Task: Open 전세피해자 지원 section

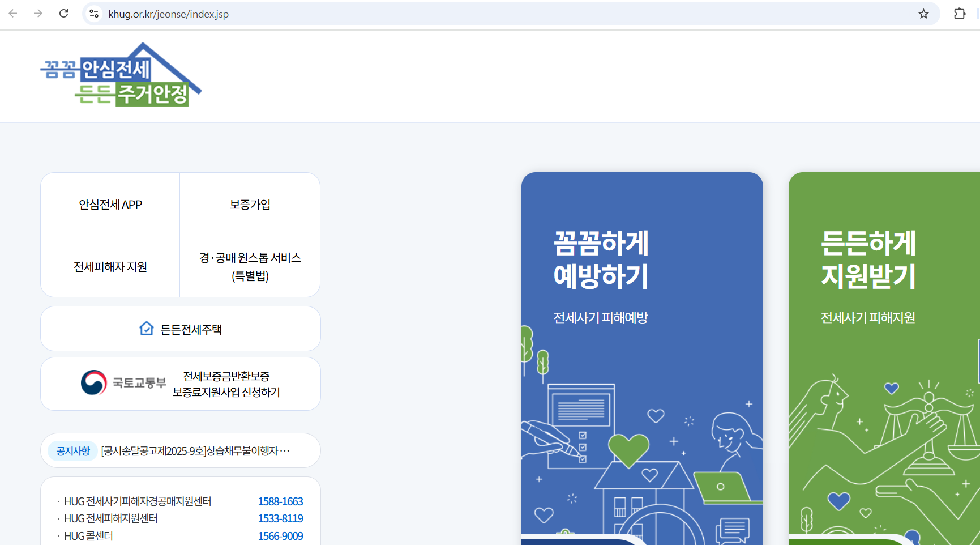Action: point(110,266)
